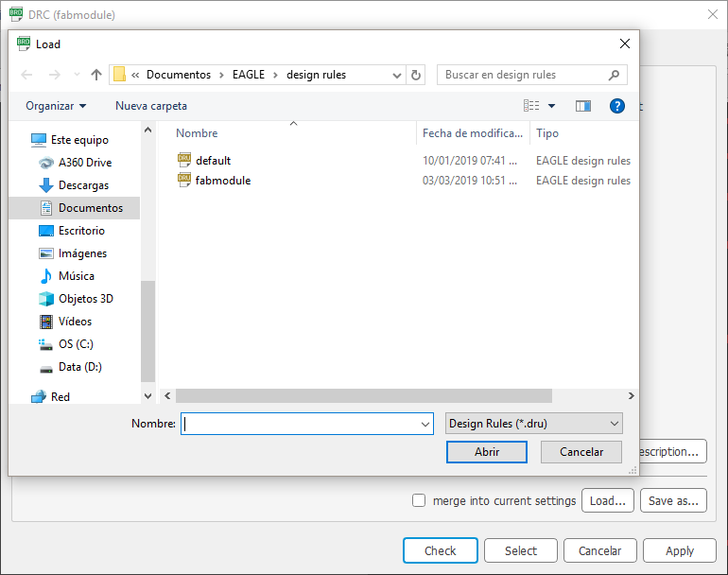The width and height of the screenshot is (728, 575).
Task: Click Cancelar in Load dialog
Action: pos(581,452)
